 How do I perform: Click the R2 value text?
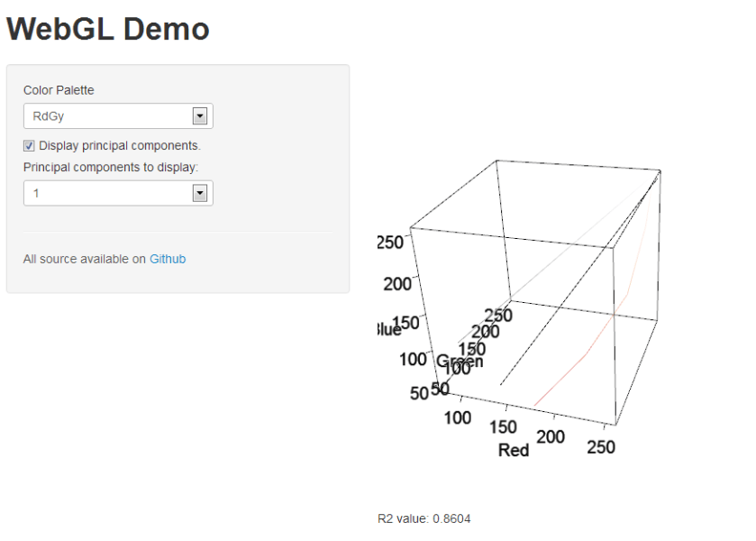[x=423, y=518]
